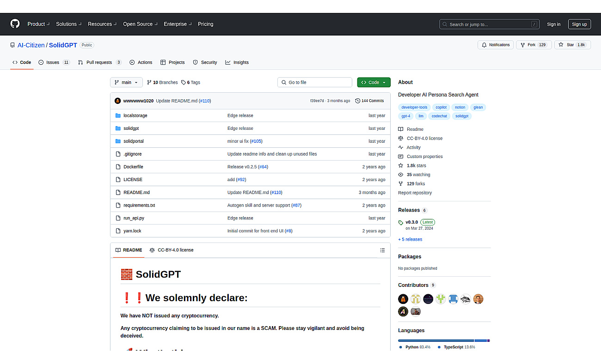Screen dimensions: 601x364
Task: Click the codechat topic tag
Action: (x=439, y=116)
